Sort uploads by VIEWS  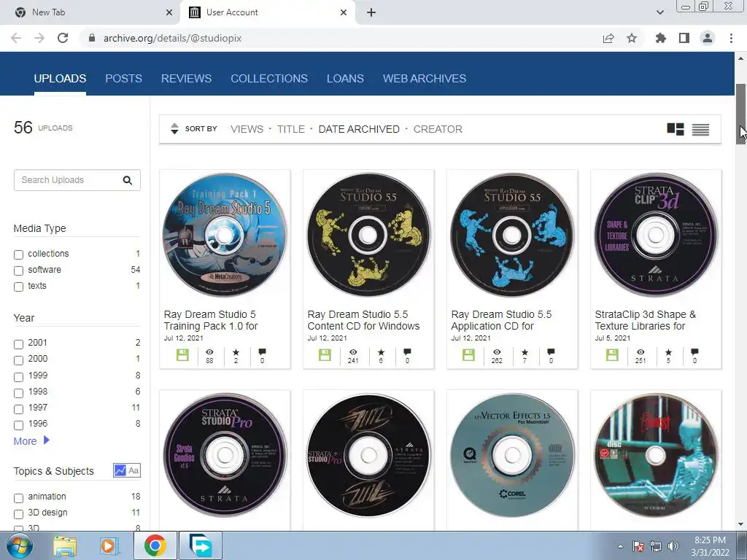pos(247,129)
